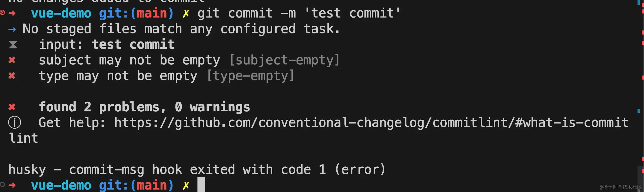Image resolution: width=644 pixels, height=192 pixels.
Task: Click the red X beside found 2 problems
Action: (12, 107)
